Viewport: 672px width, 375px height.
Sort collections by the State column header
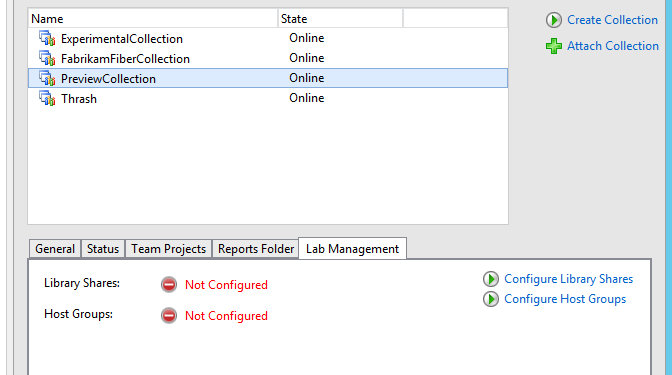tap(340, 19)
